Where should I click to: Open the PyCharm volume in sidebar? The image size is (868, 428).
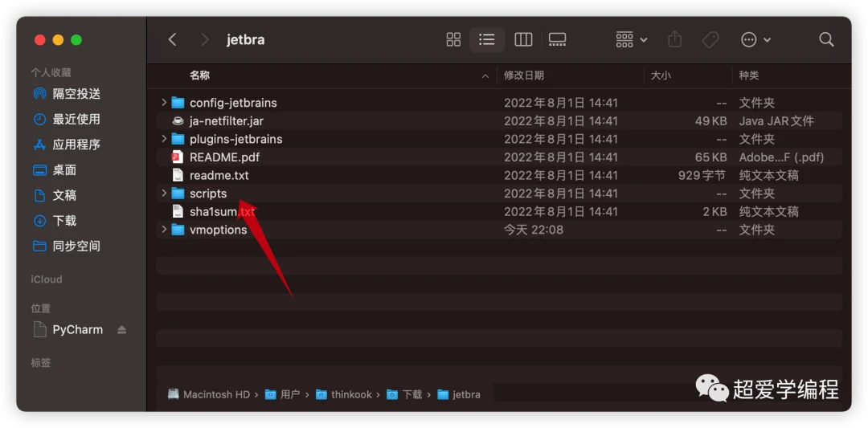[x=68, y=329]
